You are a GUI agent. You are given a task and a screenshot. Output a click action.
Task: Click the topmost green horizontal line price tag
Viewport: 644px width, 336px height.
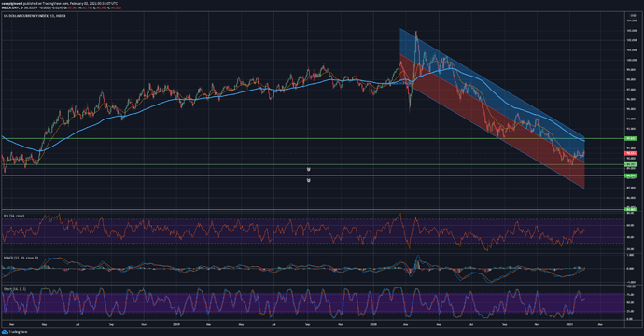coord(630,138)
